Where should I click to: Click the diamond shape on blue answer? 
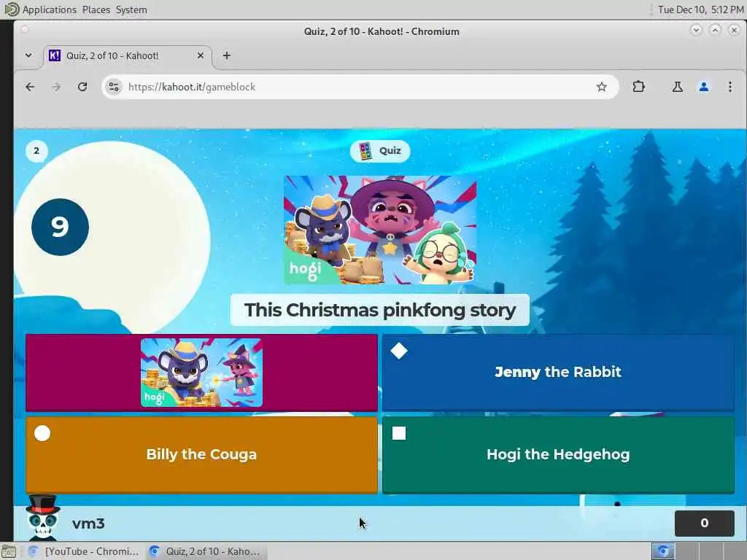[x=399, y=351]
